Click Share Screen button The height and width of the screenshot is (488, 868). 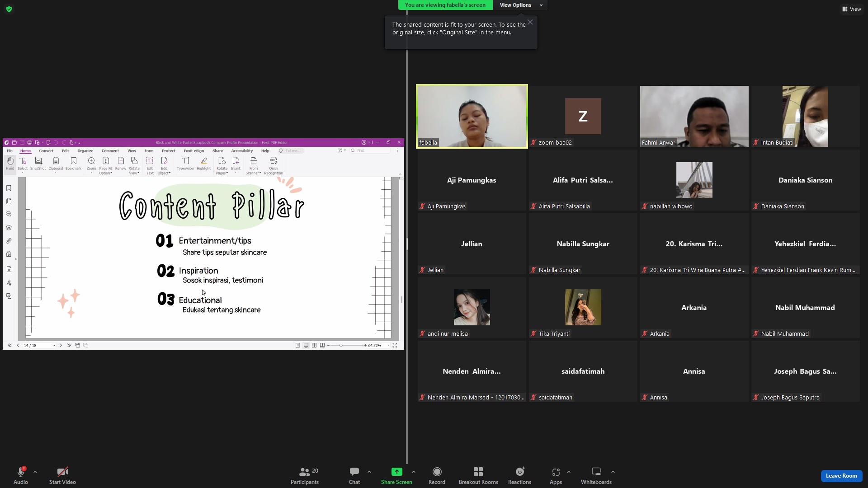tap(396, 476)
